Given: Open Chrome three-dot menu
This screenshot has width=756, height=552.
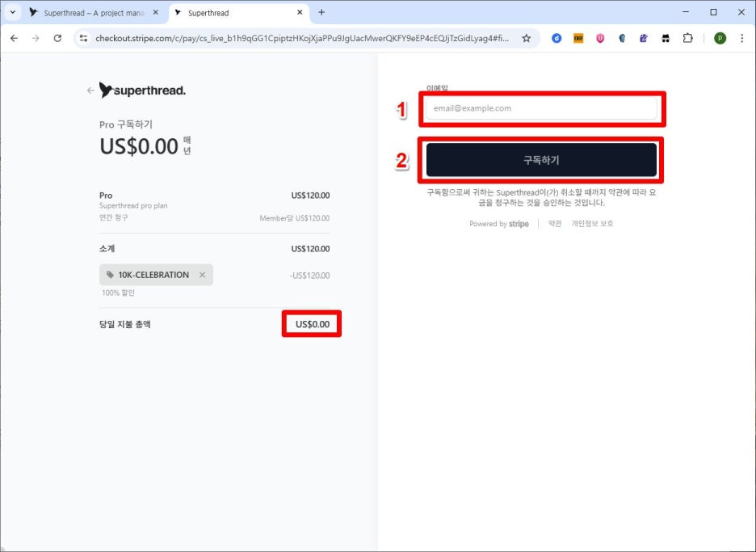Looking at the screenshot, I should [x=741, y=38].
